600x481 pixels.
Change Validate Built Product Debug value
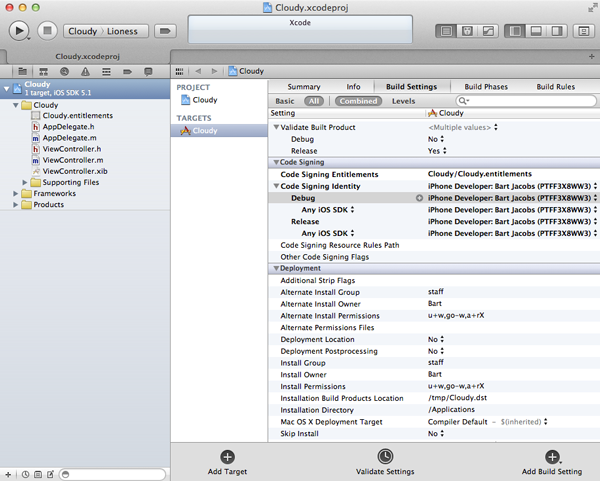tap(436, 139)
